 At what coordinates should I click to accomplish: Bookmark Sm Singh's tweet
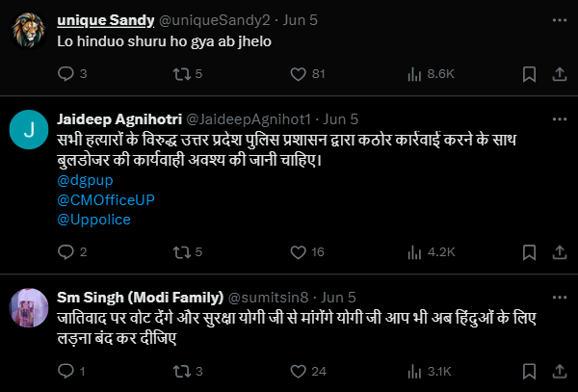[x=529, y=371]
